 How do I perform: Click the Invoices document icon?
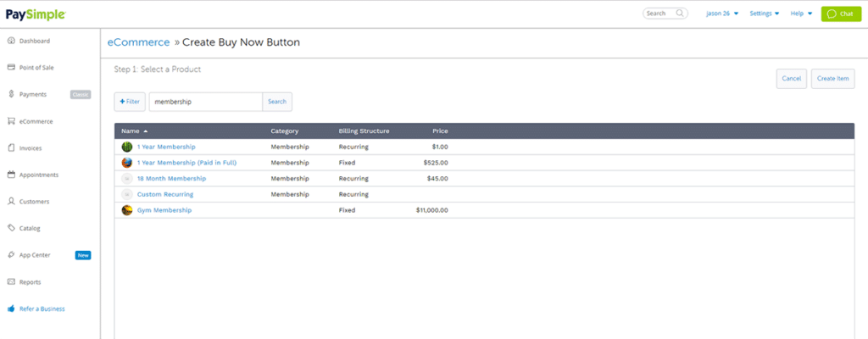click(11, 148)
